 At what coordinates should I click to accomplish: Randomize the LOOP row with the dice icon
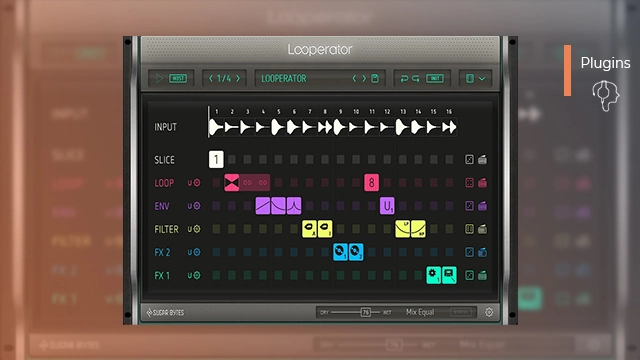[x=469, y=182]
